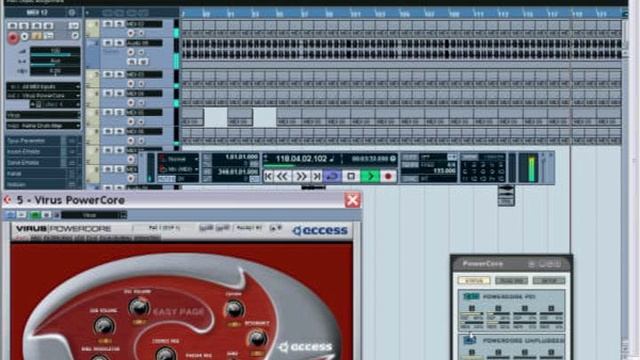Open the Notizen inspector tab
Viewport: 640px width, 360px height.
[43, 184]
